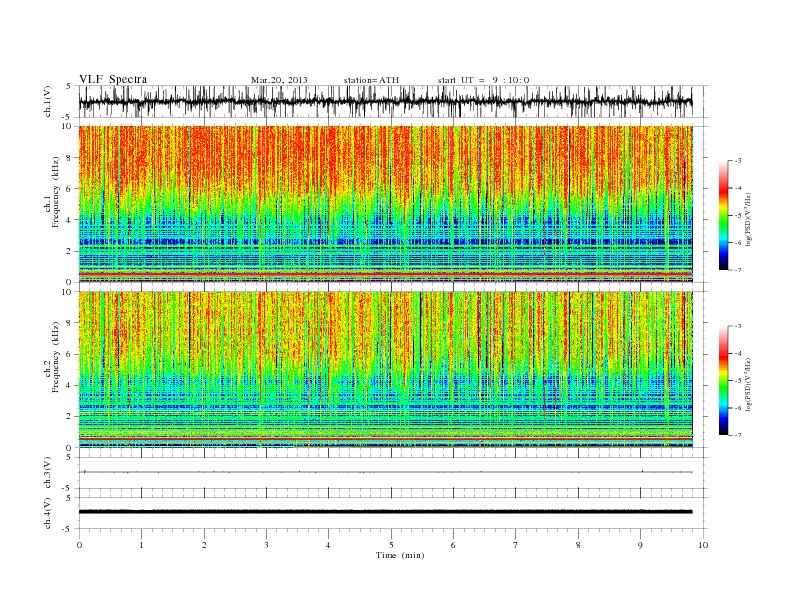Click the log(PSD) label beside ch.1 colorbar

[x=748, y=219]
